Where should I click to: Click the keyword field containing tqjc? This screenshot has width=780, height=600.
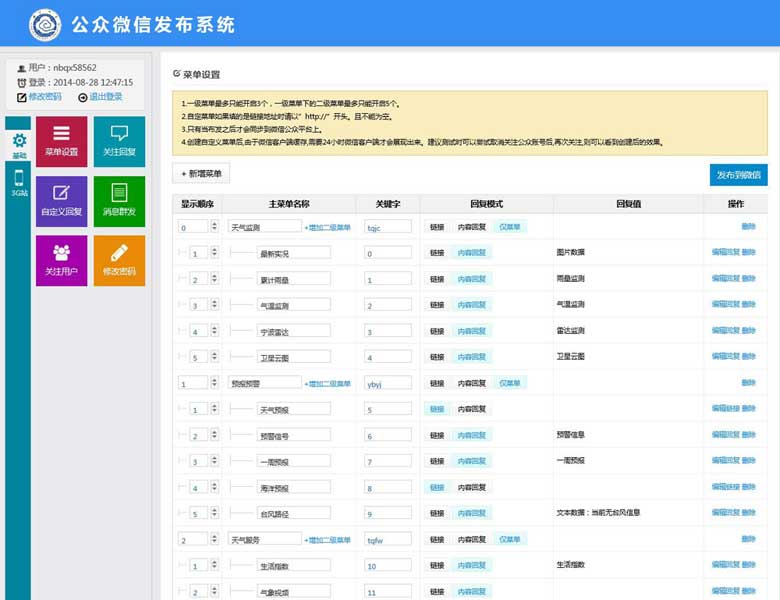[x=387, y=227]
